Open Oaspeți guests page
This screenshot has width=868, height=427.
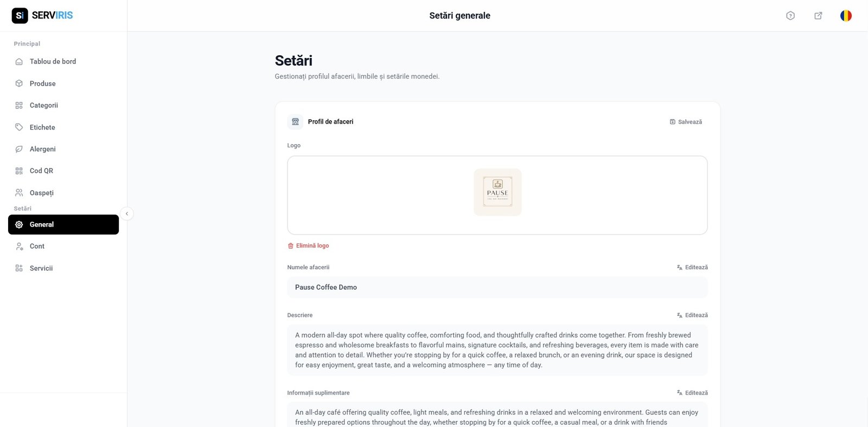(x=41, y=193)
